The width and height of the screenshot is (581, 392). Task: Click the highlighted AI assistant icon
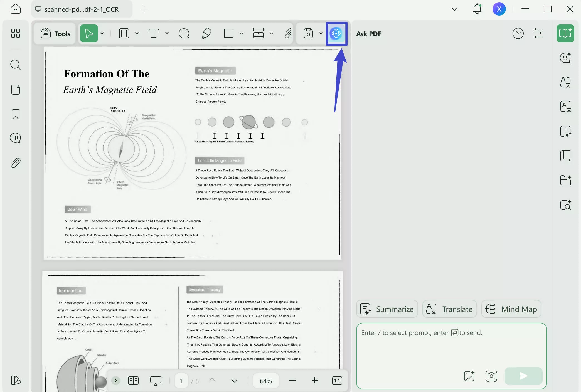pyautogui.click(x=336, y=34)
